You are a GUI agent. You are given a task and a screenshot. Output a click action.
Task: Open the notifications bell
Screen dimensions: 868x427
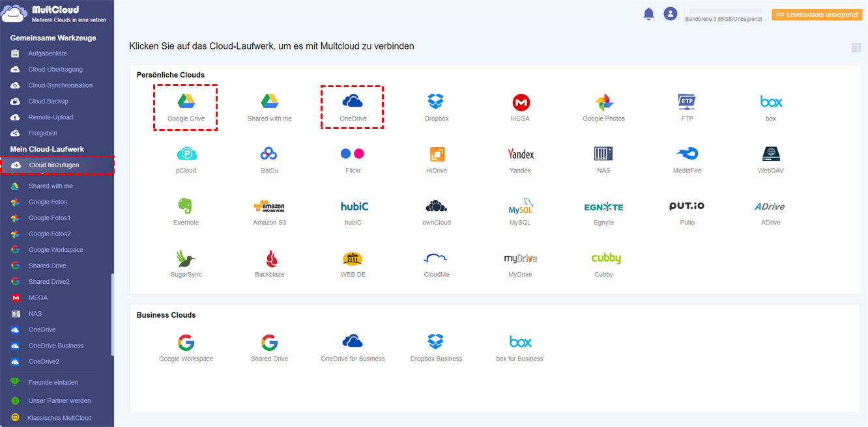648,14
